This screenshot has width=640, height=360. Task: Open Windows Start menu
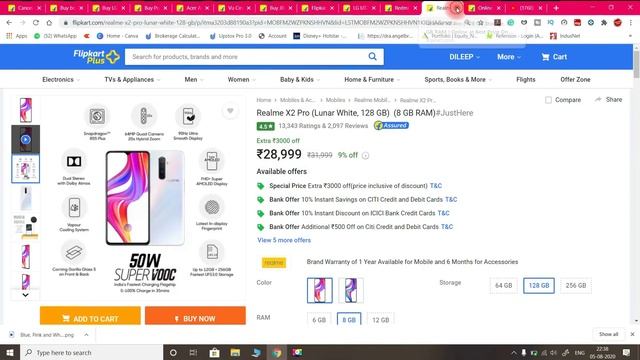(10, 352)
